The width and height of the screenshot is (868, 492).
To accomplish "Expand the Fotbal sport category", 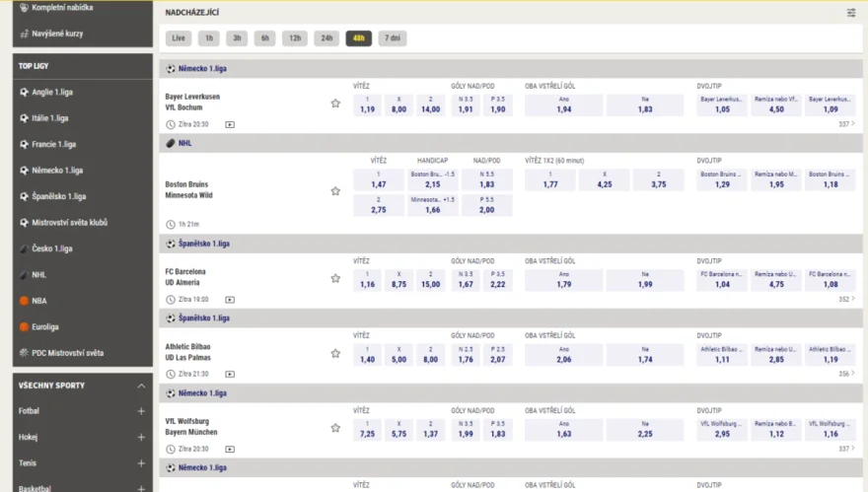I will click(141, 411).
